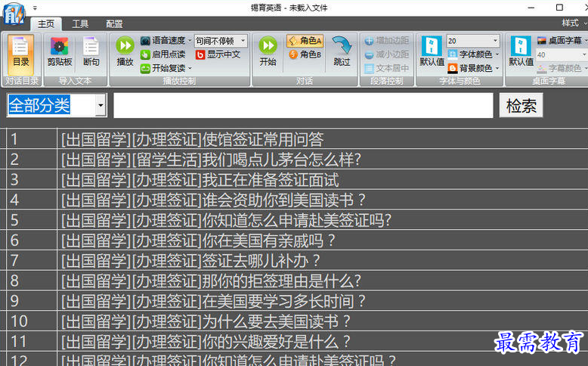Switch to the 工具 tab
The image size is (588, 366).
coord(80,24)
